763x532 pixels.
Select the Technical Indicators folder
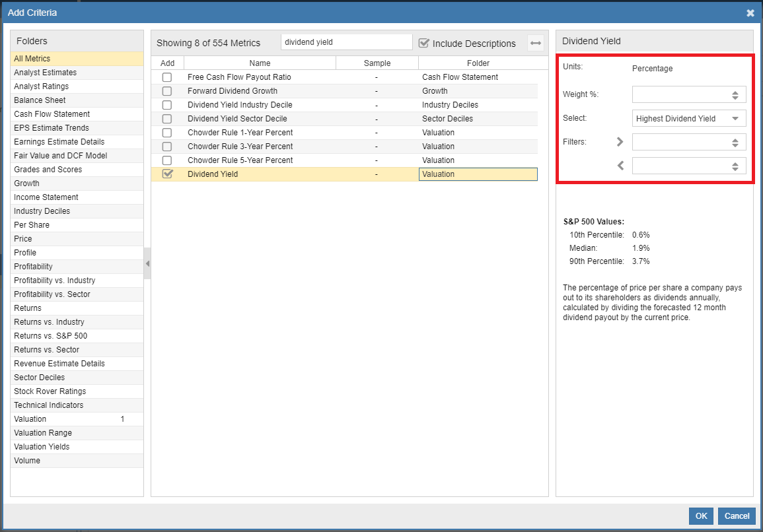tap(48, 405)
